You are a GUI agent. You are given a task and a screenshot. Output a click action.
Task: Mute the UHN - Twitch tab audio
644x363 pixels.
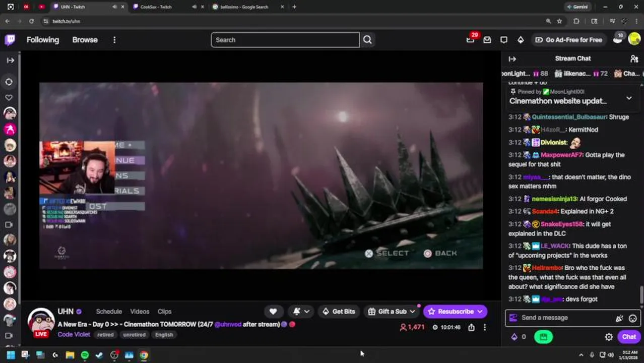click(x=114, y=7)
